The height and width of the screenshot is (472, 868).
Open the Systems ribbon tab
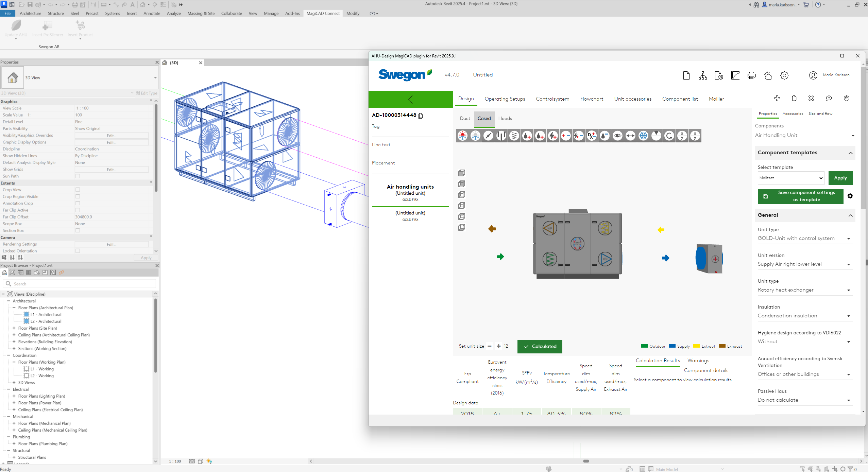[112, 13]
